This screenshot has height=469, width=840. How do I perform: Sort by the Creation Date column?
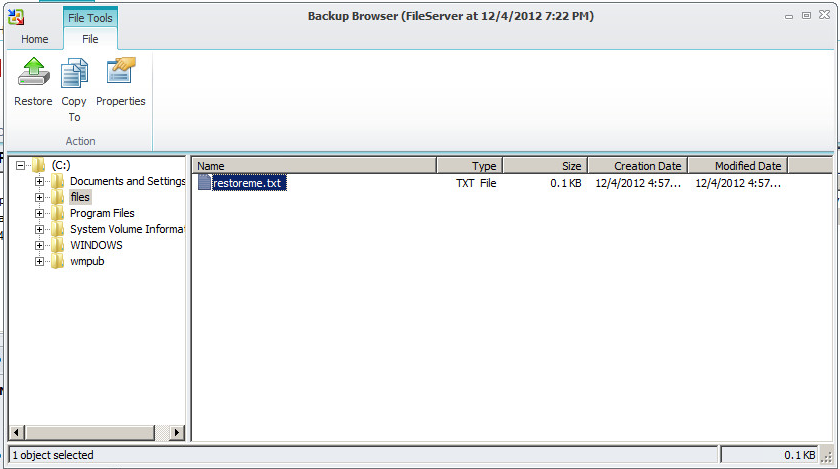click(x=638, y=166)
